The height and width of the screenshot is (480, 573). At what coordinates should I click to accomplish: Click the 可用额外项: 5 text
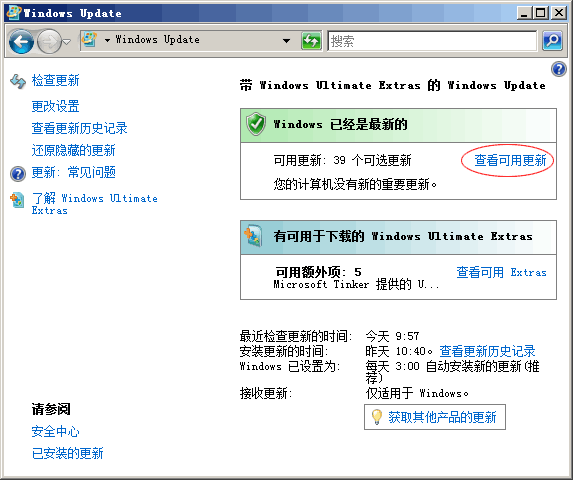click(x=318, y=272)
